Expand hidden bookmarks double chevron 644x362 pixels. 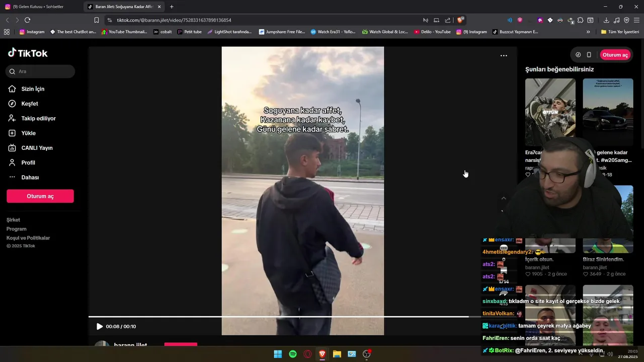click(x=588, y=32)
